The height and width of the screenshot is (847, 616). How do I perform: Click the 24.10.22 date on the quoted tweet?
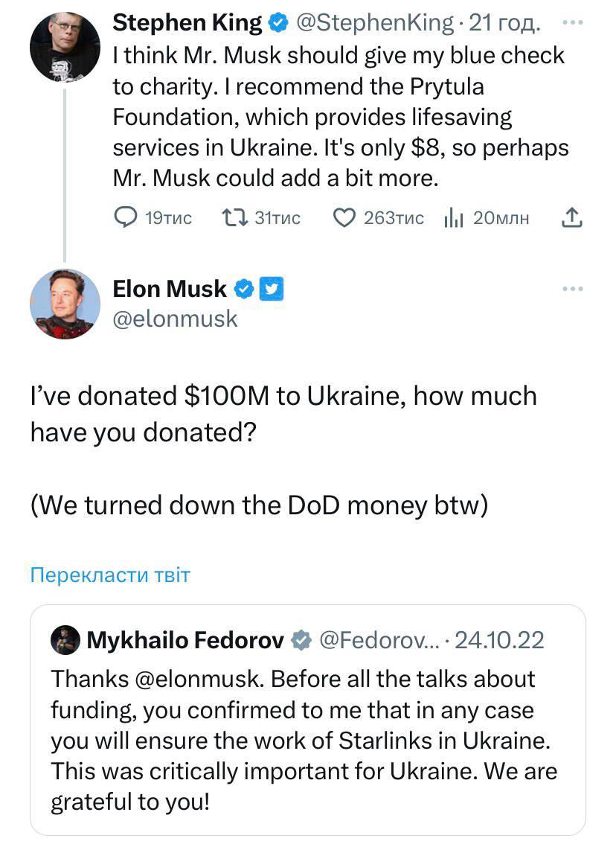click(498, 640)
